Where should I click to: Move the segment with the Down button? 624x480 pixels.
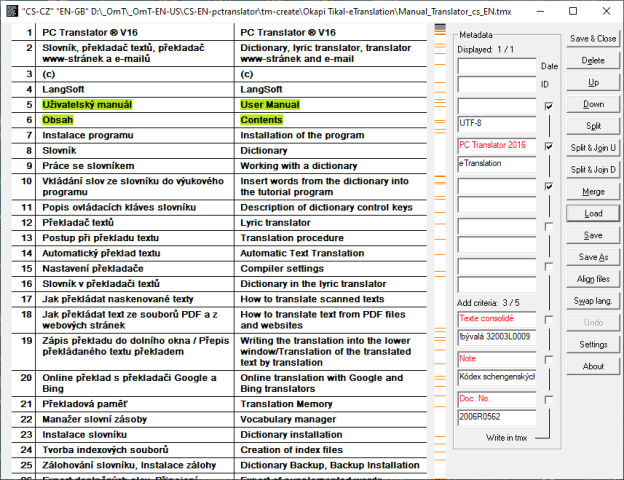tap(593, 104)
